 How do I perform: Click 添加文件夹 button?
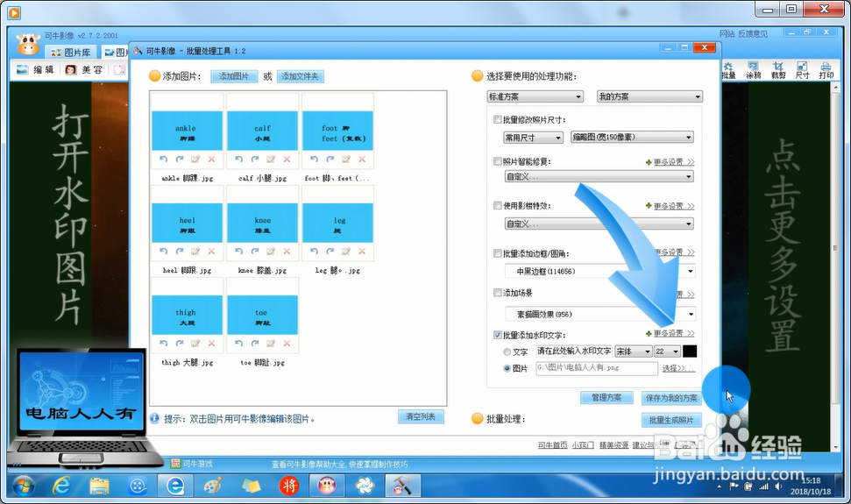click(300, 76)
